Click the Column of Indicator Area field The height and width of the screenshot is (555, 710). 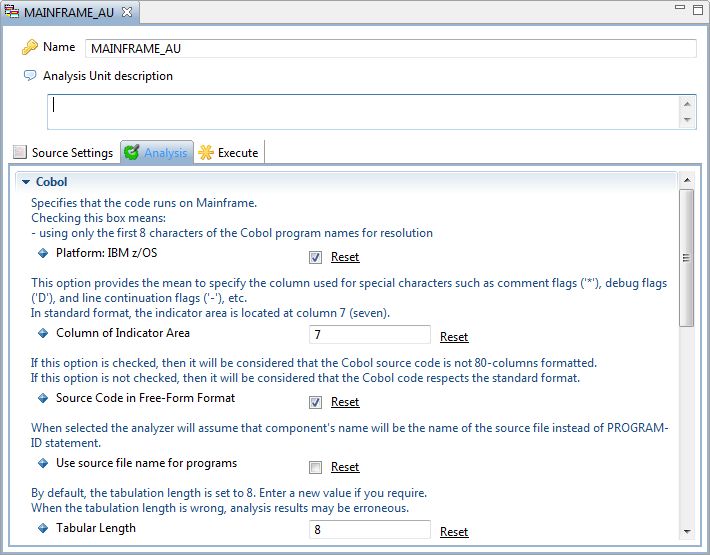(370, 335)
